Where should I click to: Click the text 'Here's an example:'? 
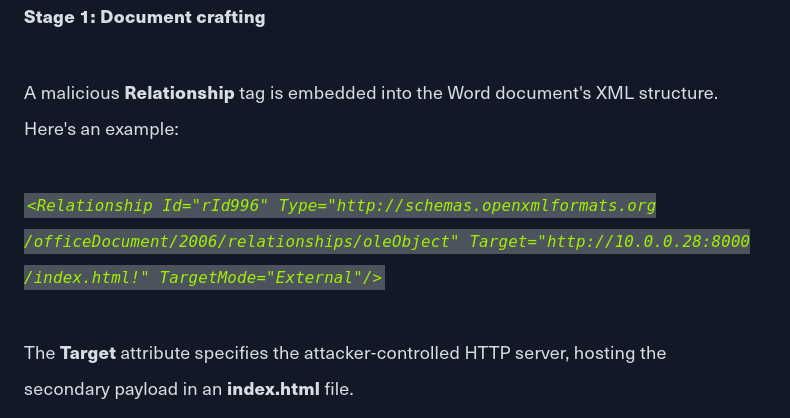coord(101,129)
